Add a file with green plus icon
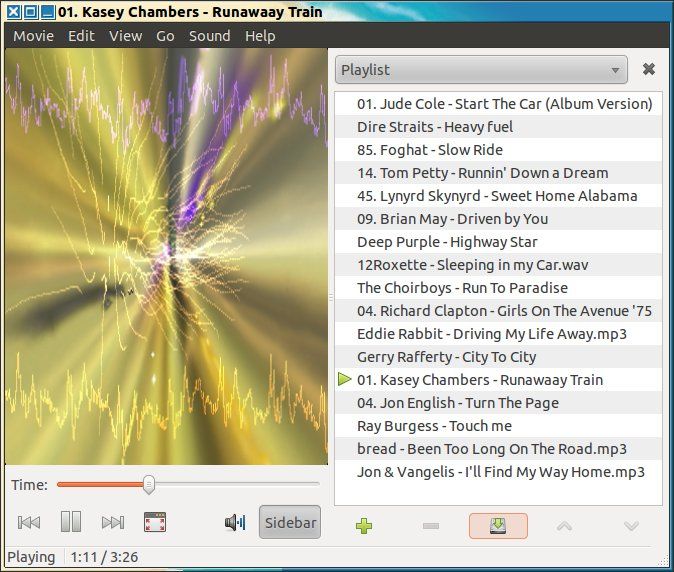 tap(364, 526)
